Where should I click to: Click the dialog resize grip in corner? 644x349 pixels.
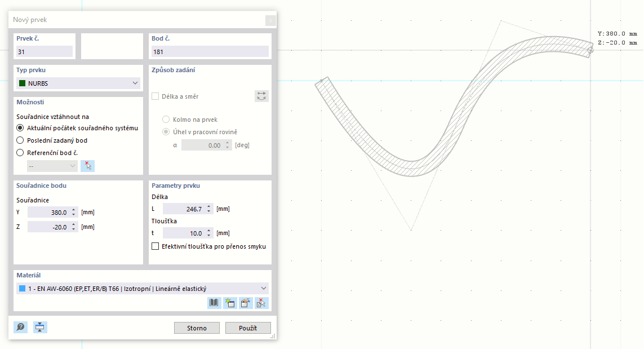[x=273, y=336]
